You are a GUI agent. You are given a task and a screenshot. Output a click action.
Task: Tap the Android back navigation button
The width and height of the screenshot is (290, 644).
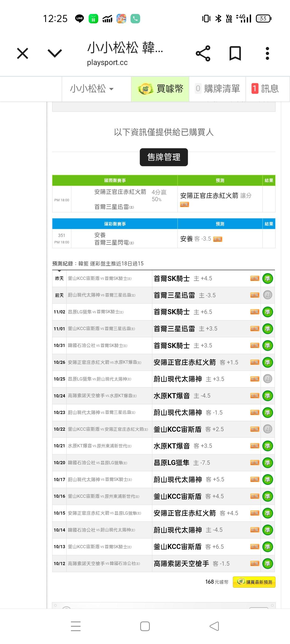coord(214,626)
